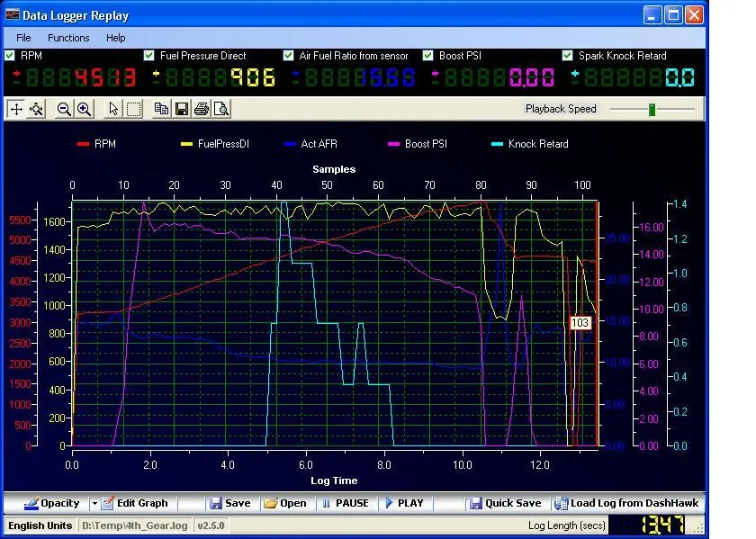Click the sample 103 cursor marker

[580, 322]
